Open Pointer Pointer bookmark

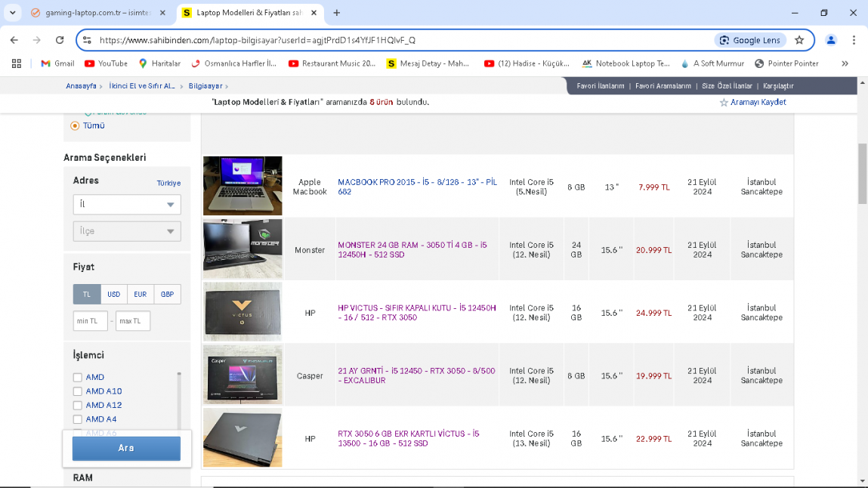(x=786, y=63)
